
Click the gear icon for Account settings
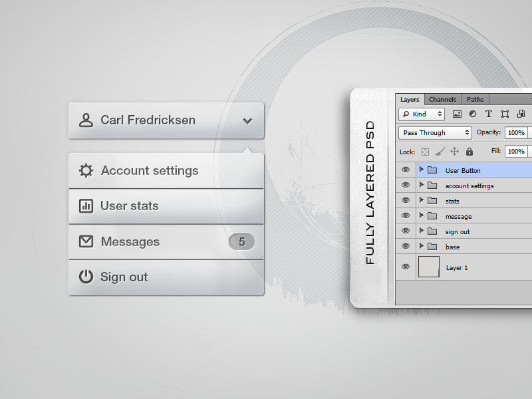[86, 170]
